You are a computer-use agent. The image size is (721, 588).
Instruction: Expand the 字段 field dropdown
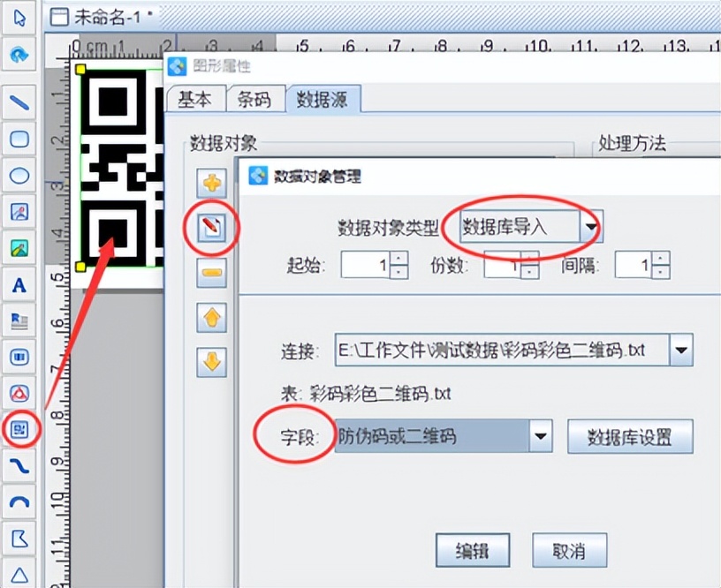coord(540,436)
